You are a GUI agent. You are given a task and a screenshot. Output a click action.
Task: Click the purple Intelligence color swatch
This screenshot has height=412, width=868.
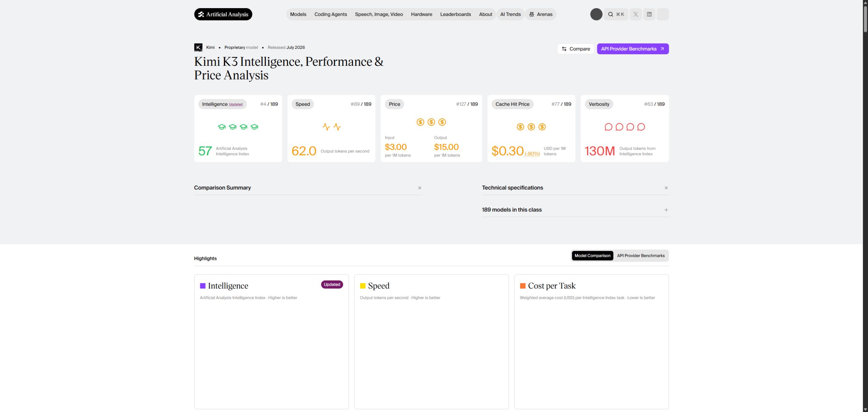(203, 286)
